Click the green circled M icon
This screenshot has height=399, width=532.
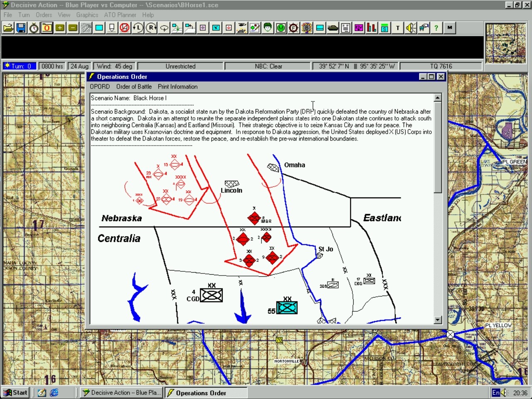click(281, 28)
